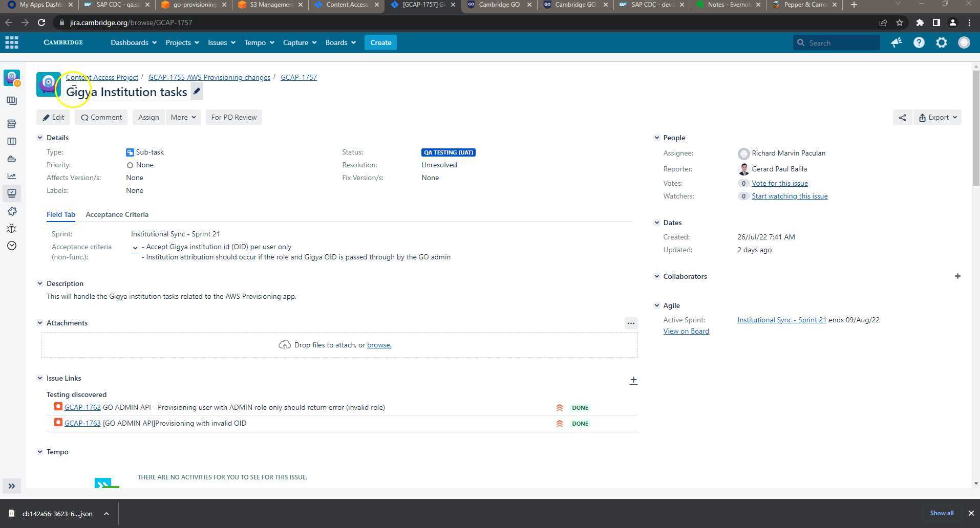This screenshot has width=980, height=528.
Task: Select the bug Capture icon in left sidebar
Action: (x=11, y=228)
